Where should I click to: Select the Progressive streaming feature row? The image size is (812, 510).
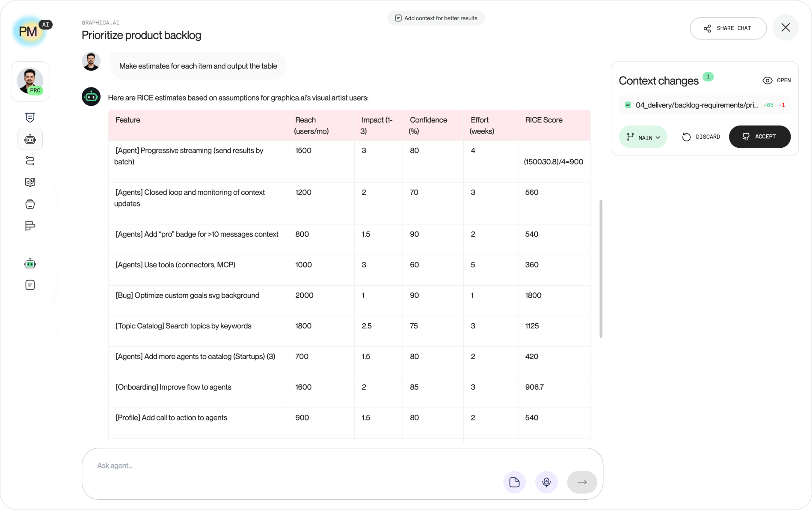pyautogui.click(x=350, y=161)
